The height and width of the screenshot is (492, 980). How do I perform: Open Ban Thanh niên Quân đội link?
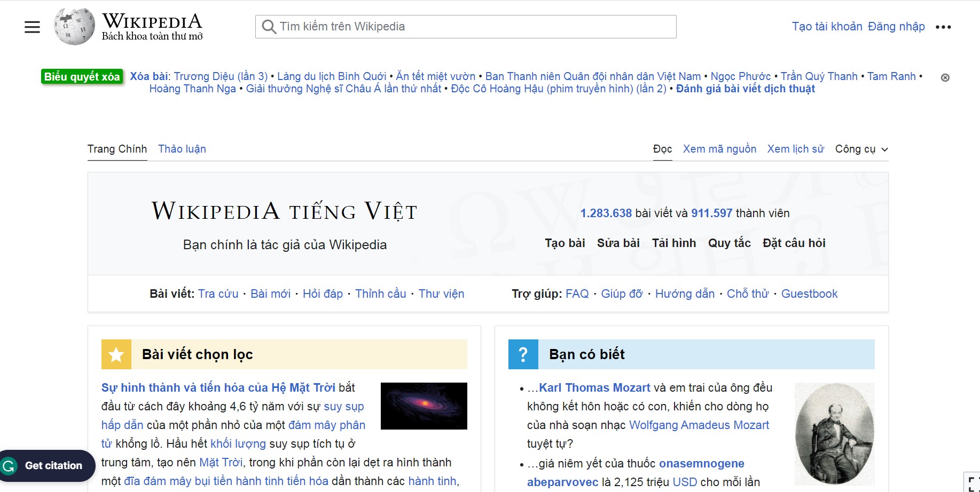click(593, 76)
